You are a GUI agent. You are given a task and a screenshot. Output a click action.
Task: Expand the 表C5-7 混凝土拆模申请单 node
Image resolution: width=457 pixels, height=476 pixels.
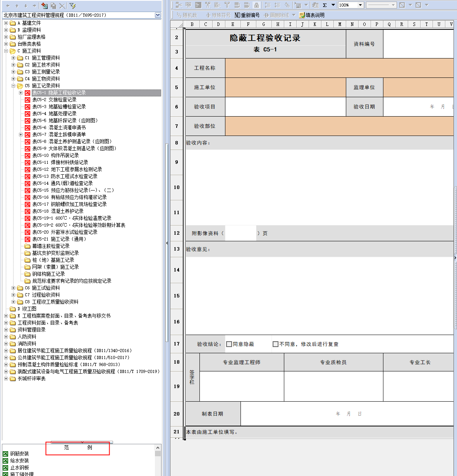(x=21, y=135)
